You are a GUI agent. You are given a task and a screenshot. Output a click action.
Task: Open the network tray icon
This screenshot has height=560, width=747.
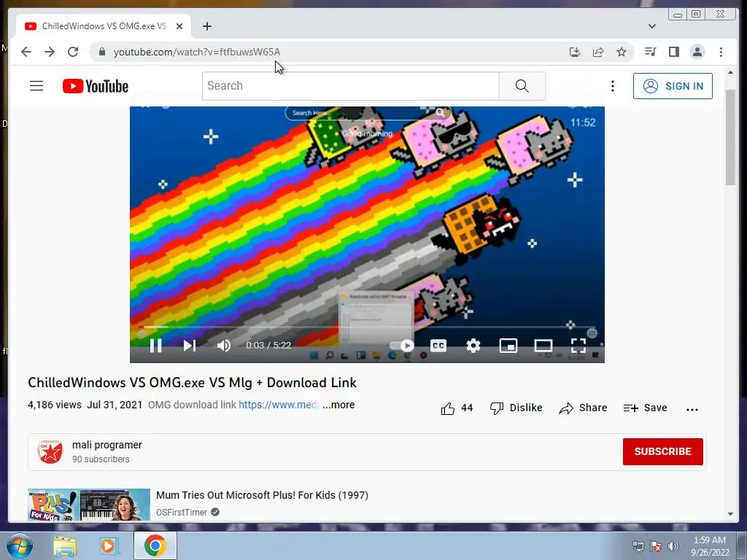(x=638, y=545)
